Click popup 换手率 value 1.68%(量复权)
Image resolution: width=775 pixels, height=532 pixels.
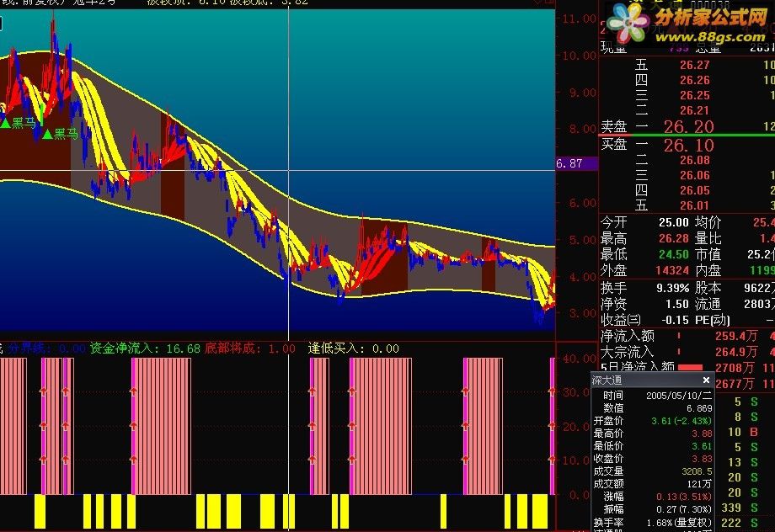pyautogui.click(x=679, y=522)
